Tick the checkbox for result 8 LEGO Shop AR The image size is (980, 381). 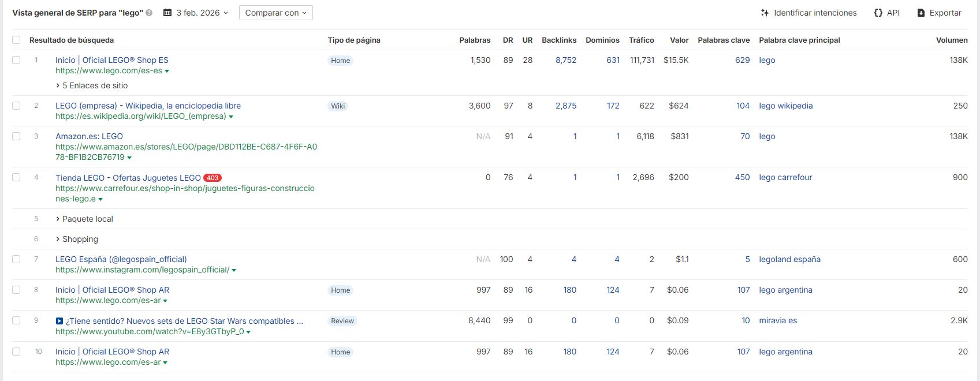click(x=16, y=290)
